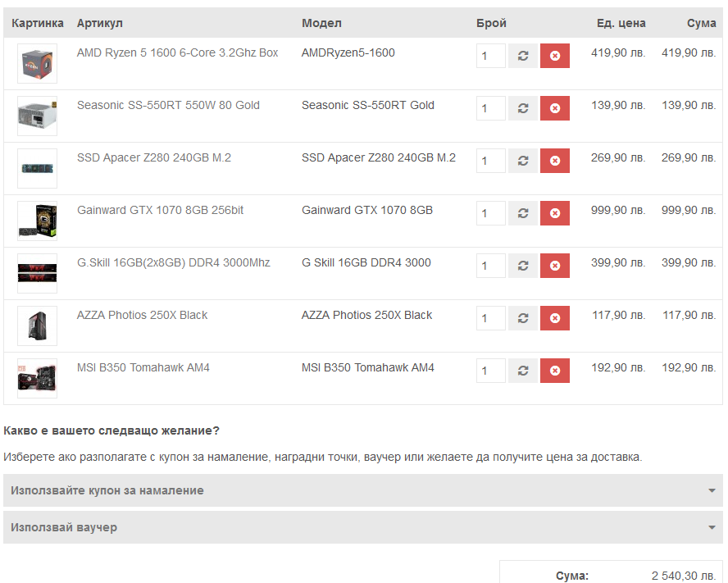This screenshot has height=583, width=728.
Task: Click the MSI motherboard thumbnail
Action: [x=37, y=379]
